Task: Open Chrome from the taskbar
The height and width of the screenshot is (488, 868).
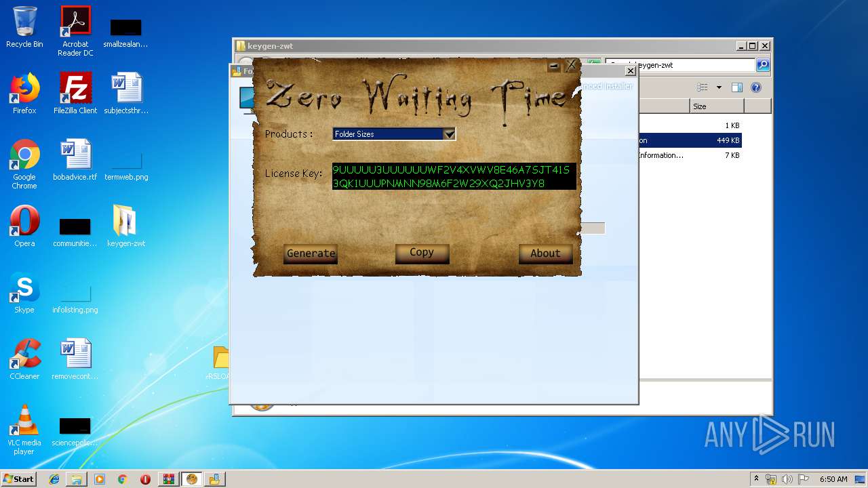Action: [122, 479]
